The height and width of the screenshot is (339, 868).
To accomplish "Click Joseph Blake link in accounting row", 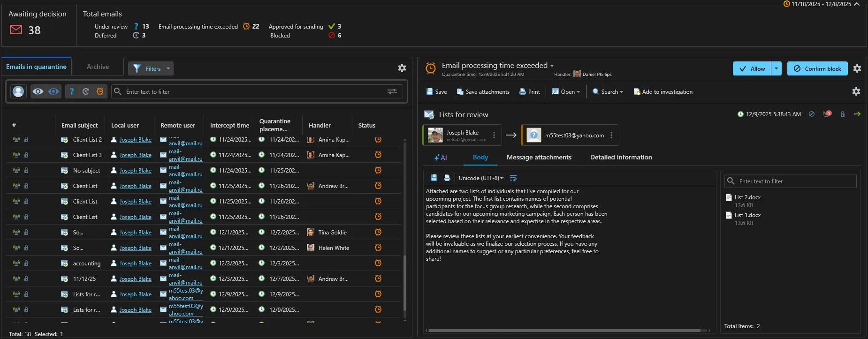I will coord(135,264).
